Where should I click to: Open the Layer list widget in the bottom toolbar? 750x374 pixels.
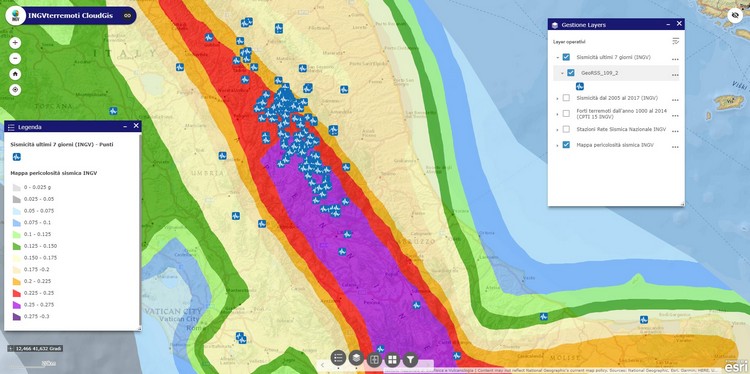(x=356, y=357)
